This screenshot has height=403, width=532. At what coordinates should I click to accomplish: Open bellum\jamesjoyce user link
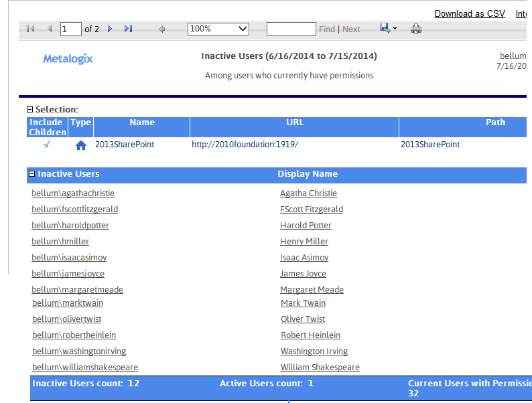pos(68,274)
